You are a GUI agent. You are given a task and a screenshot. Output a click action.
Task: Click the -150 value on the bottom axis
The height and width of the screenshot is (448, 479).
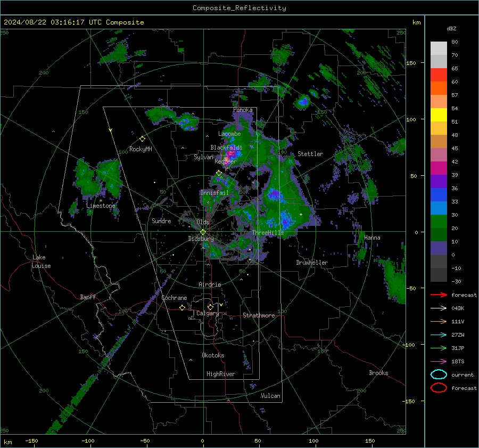(31, 441)
